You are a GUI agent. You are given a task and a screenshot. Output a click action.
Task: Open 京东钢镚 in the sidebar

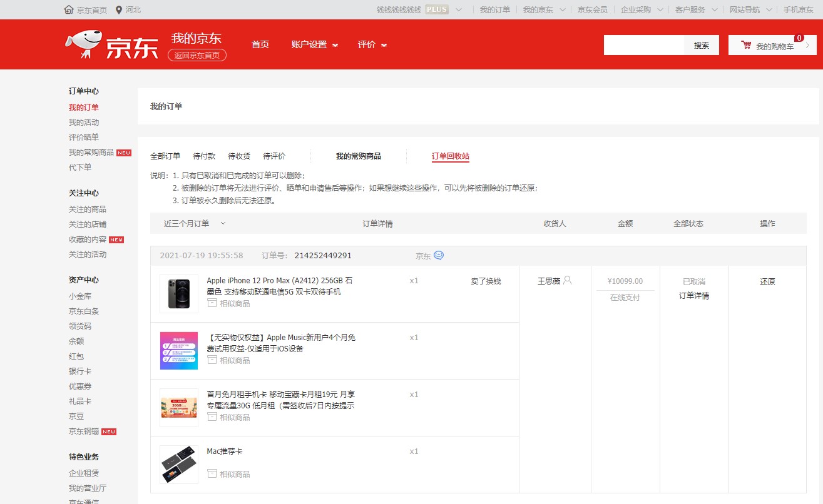(84, 431)
